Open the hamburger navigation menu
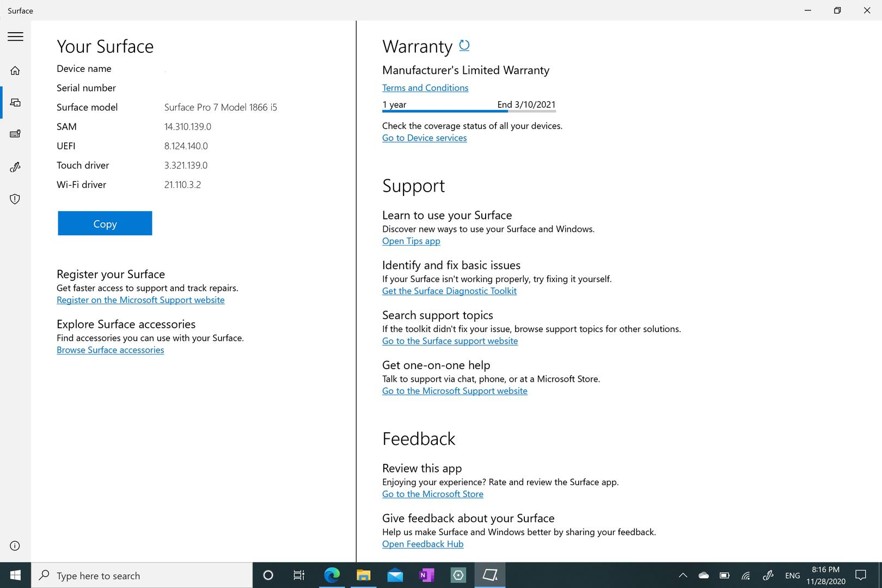The width and height of the screenshot is (882, 588). point(15,36)
